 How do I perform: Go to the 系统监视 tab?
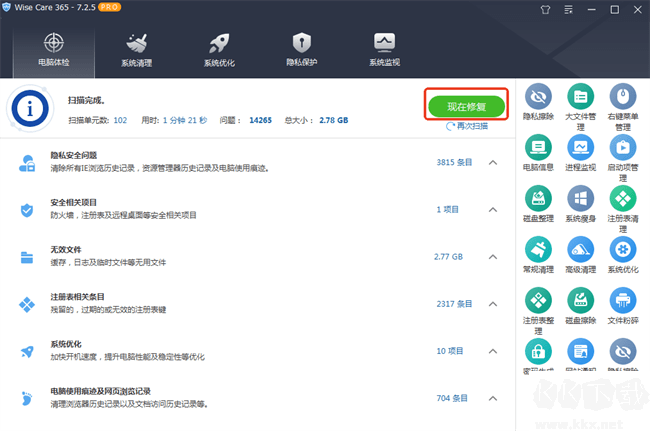coord(384,49)
